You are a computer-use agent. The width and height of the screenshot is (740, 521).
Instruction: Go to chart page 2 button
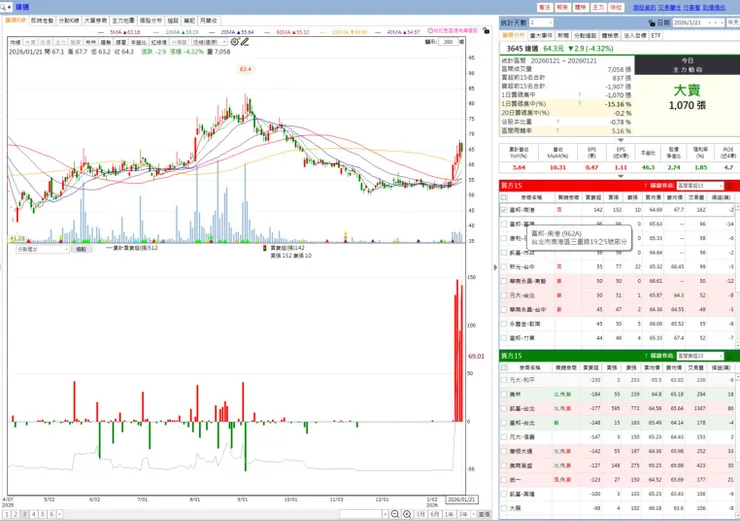(16, 514)
